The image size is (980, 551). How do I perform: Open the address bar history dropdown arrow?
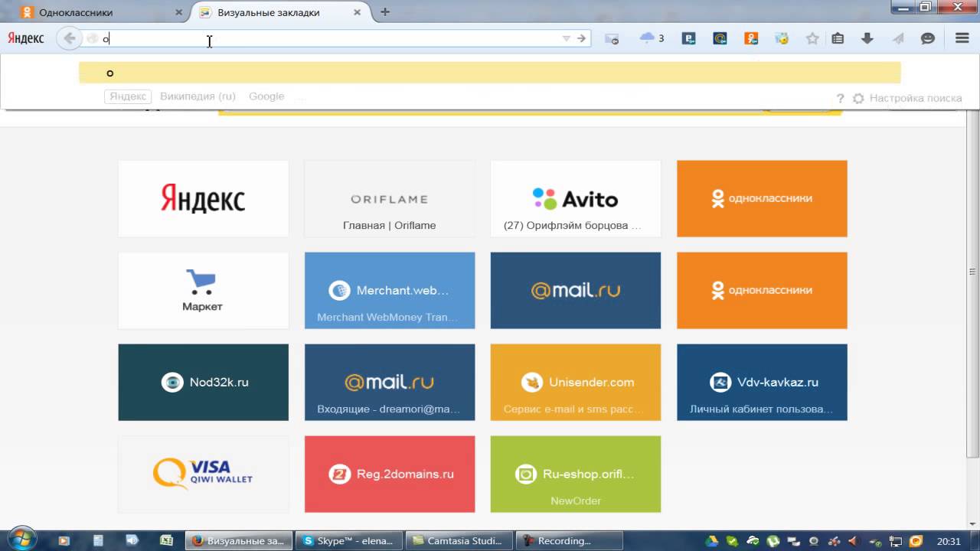pos(567,38)
